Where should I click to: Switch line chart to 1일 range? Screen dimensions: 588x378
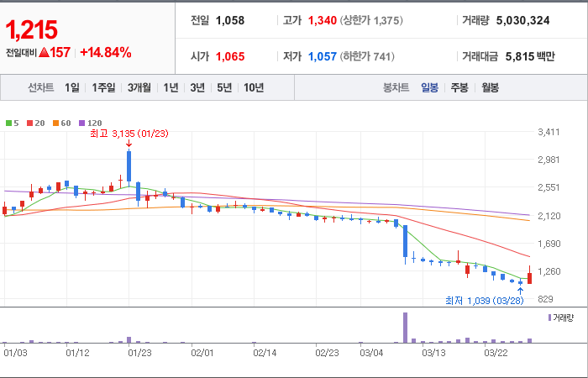72,87
